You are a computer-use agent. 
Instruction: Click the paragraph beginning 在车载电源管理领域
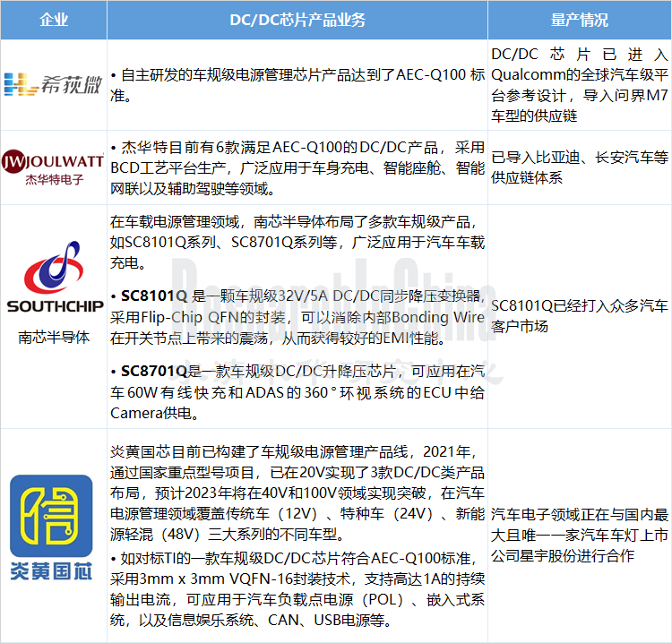(297, 242)
